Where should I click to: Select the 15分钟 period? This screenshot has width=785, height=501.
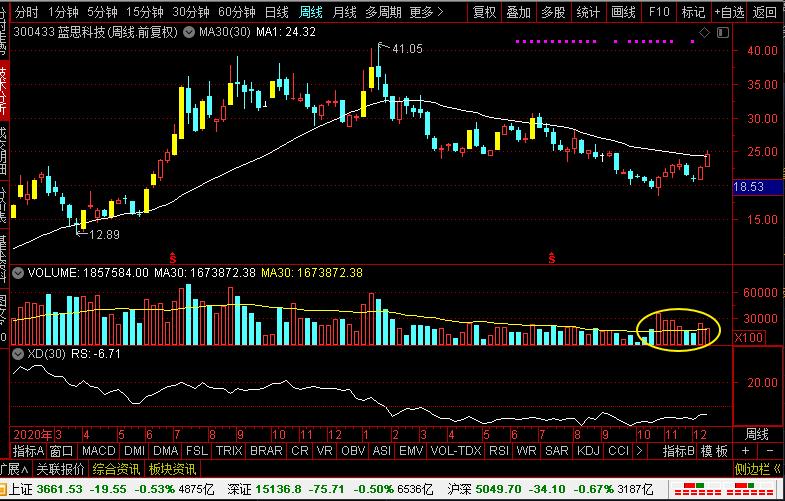point(144,12)
